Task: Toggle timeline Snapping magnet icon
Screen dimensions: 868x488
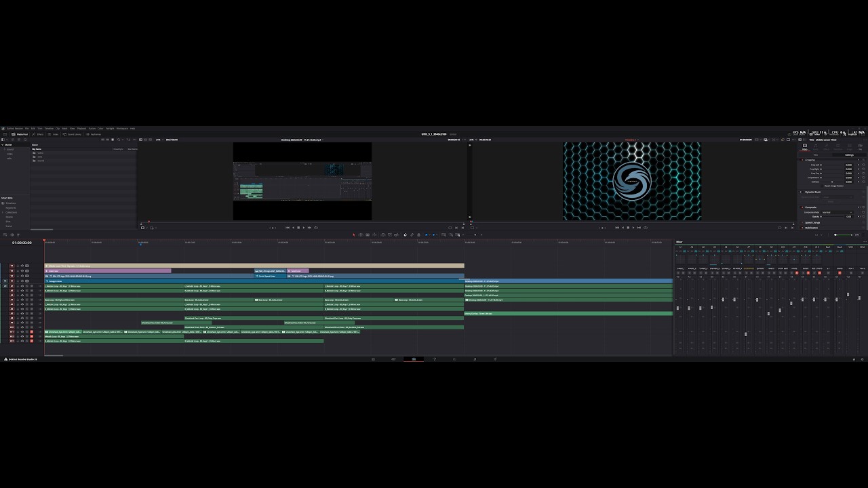Action: tap(406, 235)
